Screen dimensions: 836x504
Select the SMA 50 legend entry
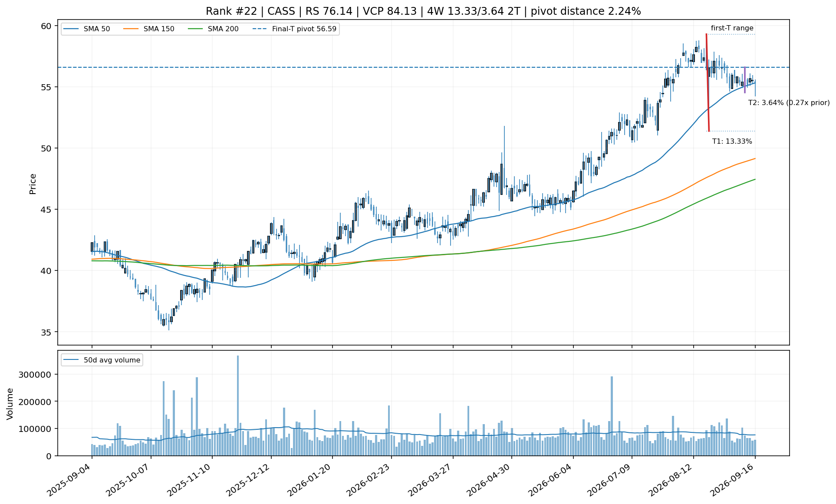(x=86, y=29)
